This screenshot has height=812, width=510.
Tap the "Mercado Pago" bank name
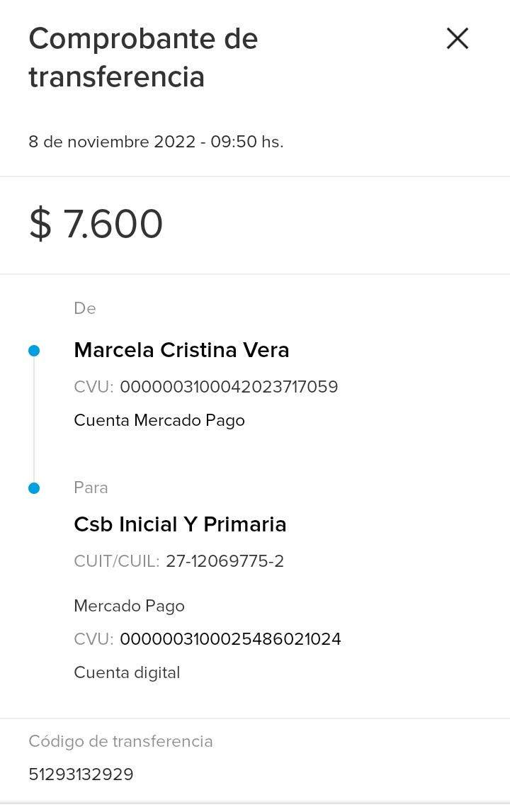coord(129,606)
